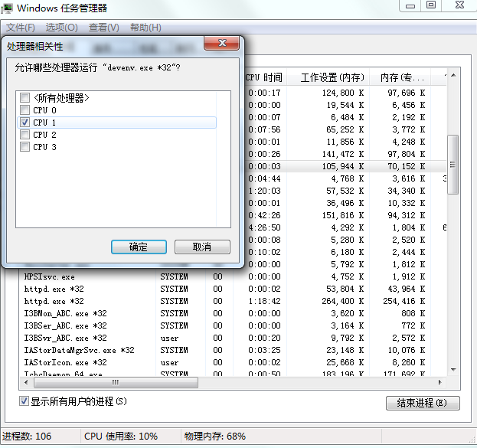477x448 pixels.
Task: Select the HPSIsvc.exe process row
Action: 51,276
